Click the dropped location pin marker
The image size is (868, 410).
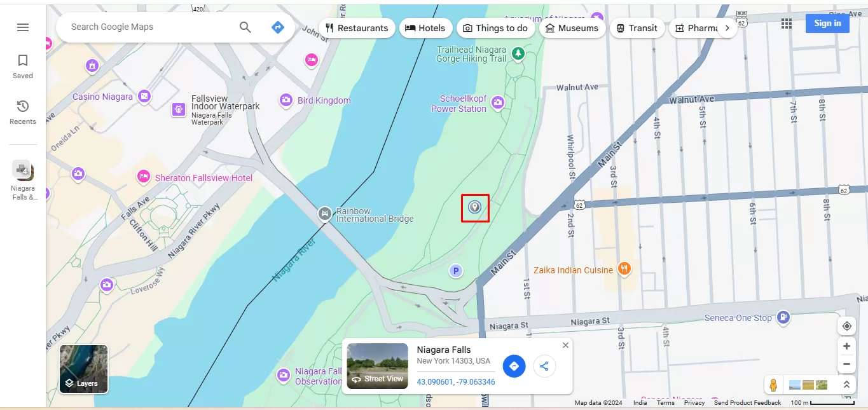[x=474, y=207]
